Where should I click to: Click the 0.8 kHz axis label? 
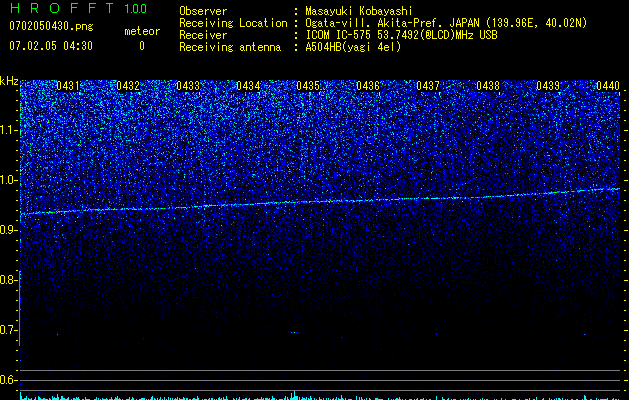point(9,280)
